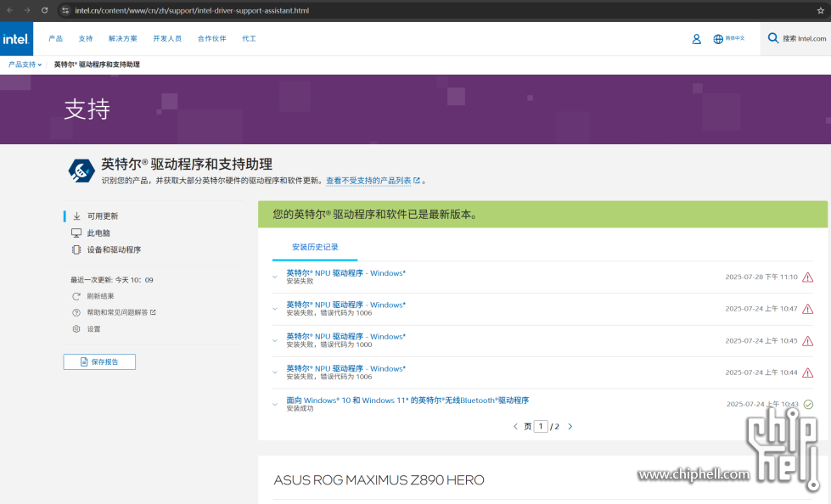Open 设备和驱动程序 section
This screenshot has width=831, height=504.
114,249
